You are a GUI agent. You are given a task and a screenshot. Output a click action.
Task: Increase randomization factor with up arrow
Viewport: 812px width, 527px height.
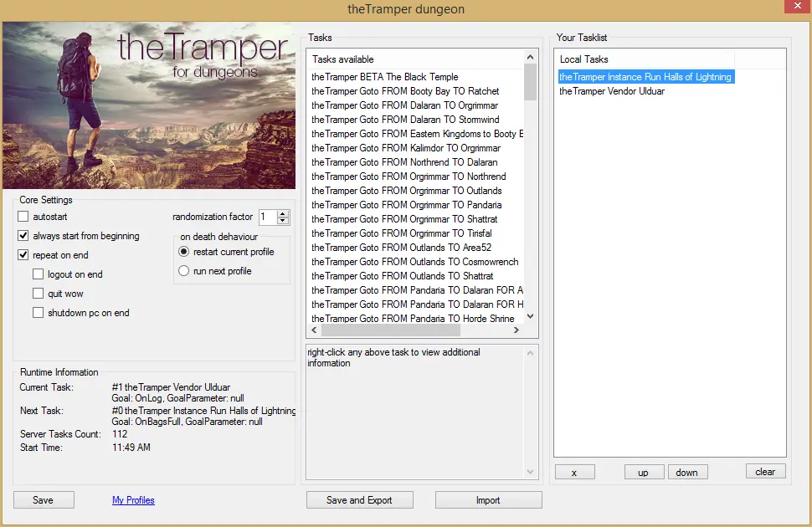[x=283, y=213]
